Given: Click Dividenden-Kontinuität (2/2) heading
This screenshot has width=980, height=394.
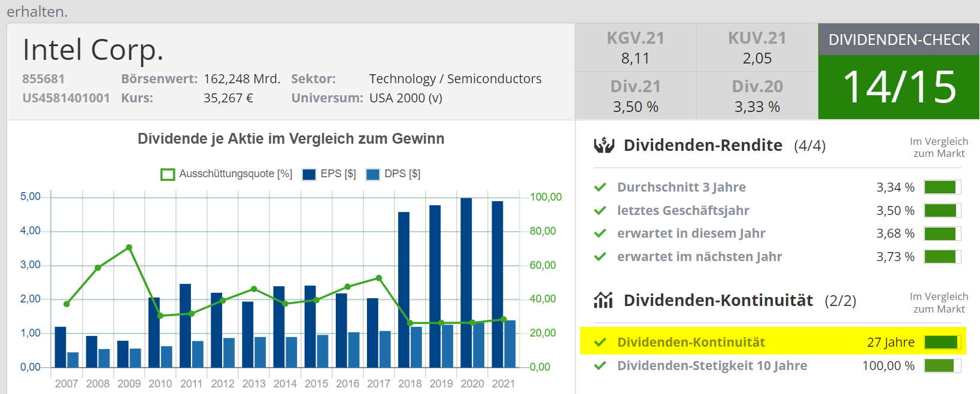Looking at the screenshot, I should click(740, 300).
